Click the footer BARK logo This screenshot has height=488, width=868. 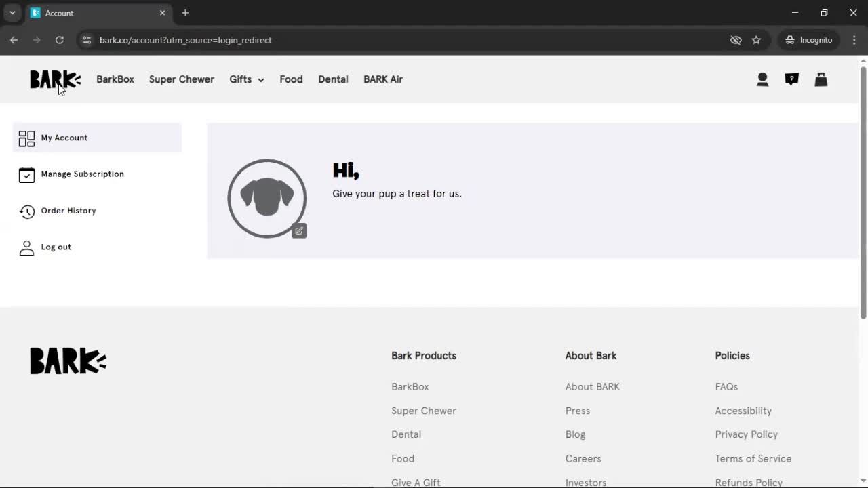pyautogui.click(x=68, y=361)
